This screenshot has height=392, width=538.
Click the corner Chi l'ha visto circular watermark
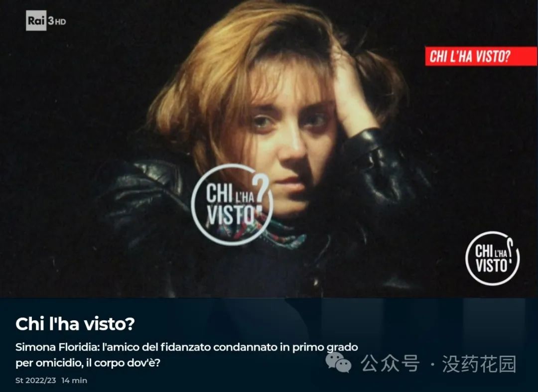[x=492, y=259]
